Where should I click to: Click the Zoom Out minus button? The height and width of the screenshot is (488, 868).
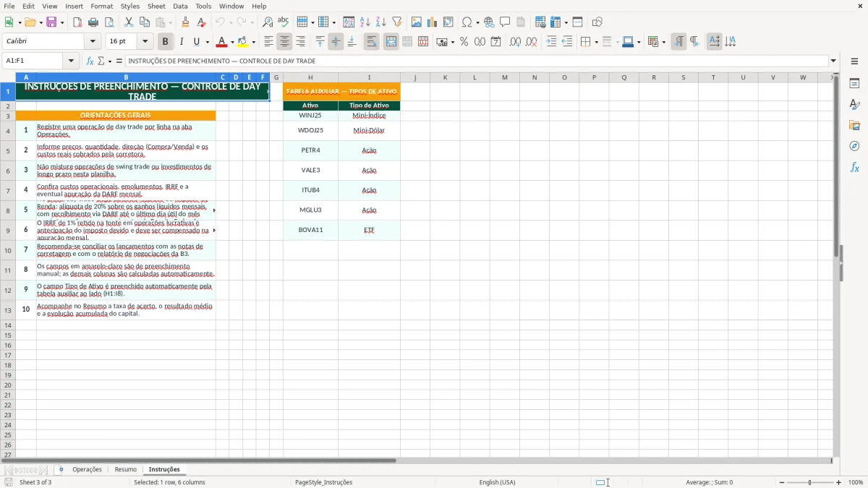(x=782, y=482)
